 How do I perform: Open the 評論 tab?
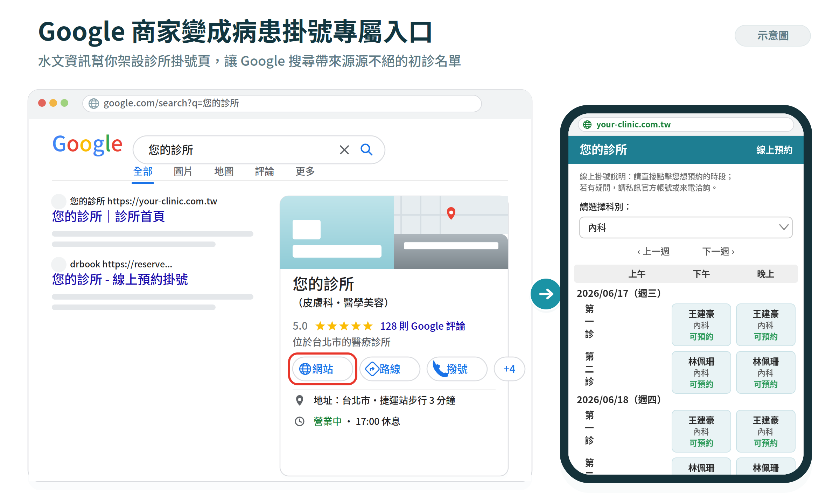coord(265,171)
